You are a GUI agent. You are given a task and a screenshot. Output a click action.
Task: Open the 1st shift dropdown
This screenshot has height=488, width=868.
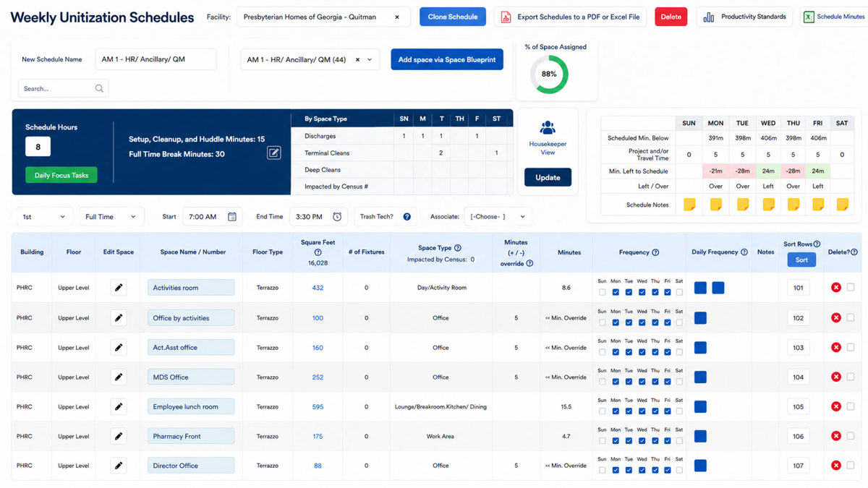(x=44, y=216)
